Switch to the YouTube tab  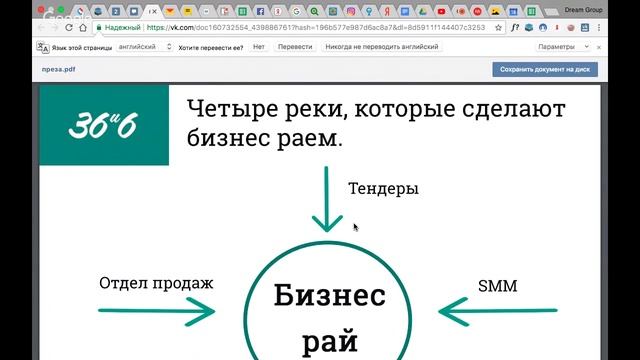point(441,11)
